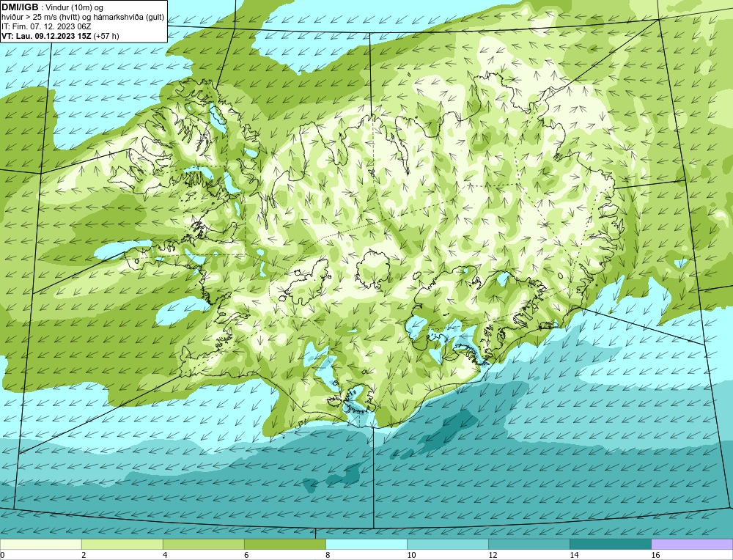Click the legend scale label '14'
This screenshot has height=560, width=733.
click(574, 555)
